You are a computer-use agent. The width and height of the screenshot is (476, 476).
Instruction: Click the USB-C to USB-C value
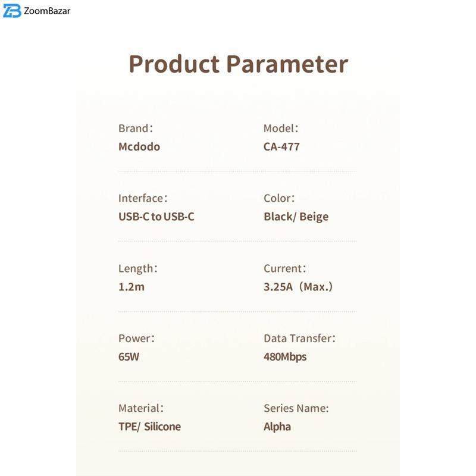coord(156,217)
